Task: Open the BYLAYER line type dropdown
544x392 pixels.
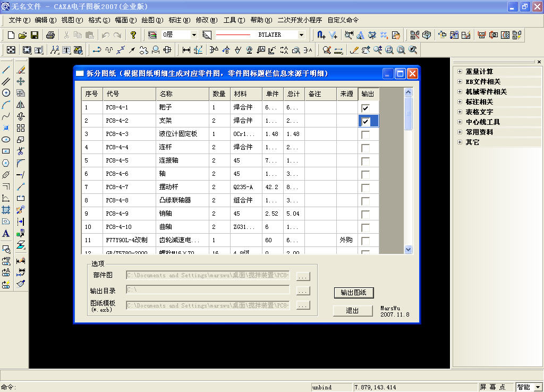Action: (301, 35)
